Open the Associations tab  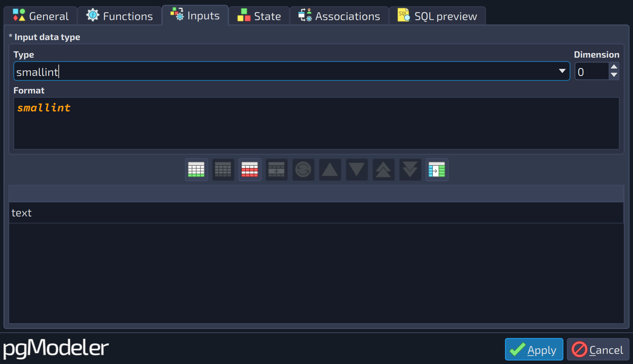pos(339,16)
